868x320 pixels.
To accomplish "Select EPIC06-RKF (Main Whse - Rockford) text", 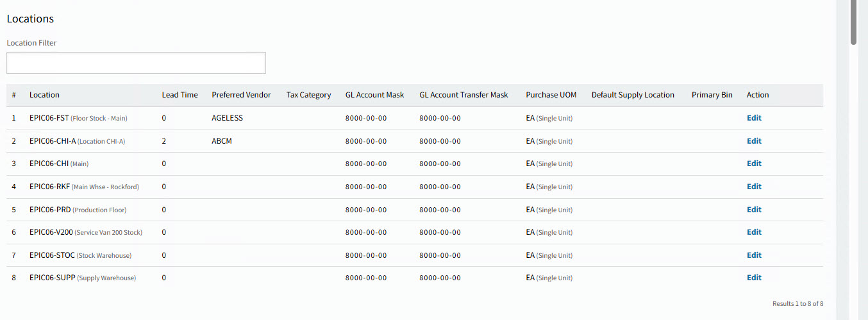I will tap(84, 187).
